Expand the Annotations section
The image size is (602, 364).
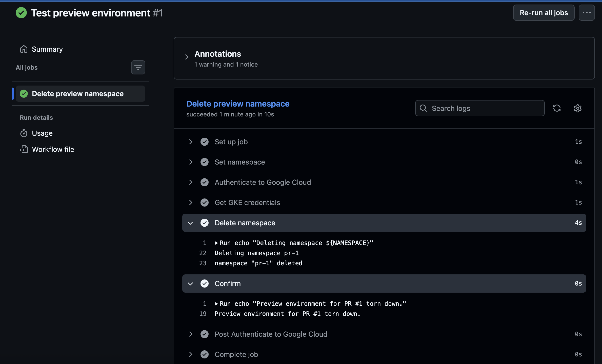coord(187,57)
